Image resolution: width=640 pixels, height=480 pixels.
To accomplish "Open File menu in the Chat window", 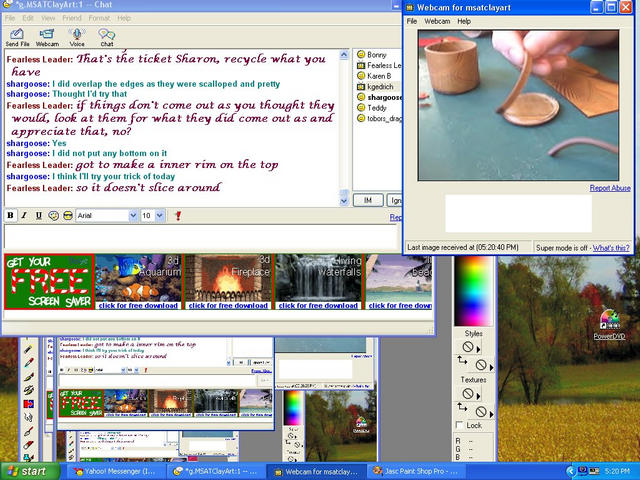I will (x=10, y=18).
